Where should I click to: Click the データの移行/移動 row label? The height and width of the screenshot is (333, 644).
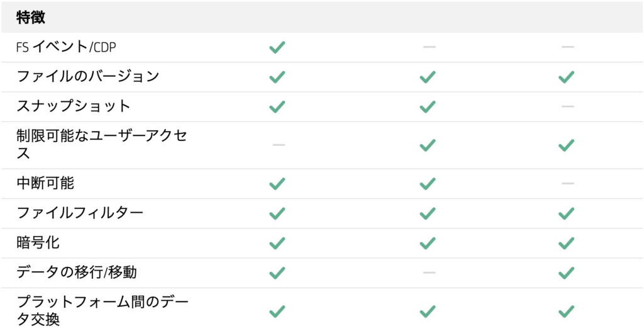pos(77,272)
